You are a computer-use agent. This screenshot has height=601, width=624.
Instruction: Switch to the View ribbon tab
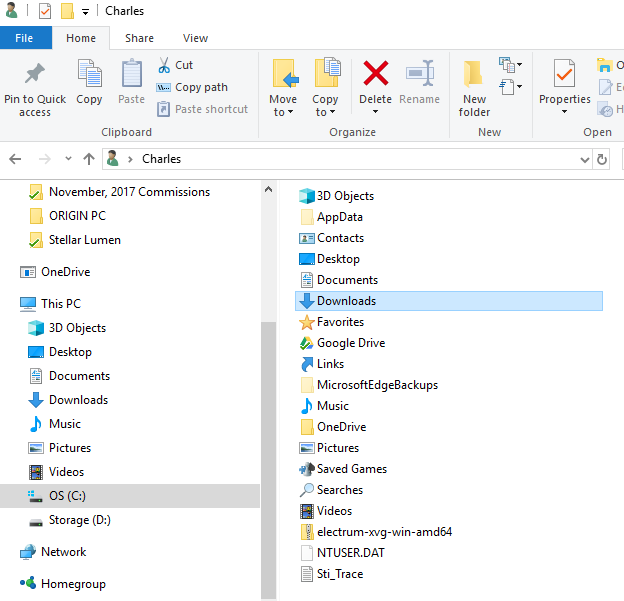click(x=195, y=38)
